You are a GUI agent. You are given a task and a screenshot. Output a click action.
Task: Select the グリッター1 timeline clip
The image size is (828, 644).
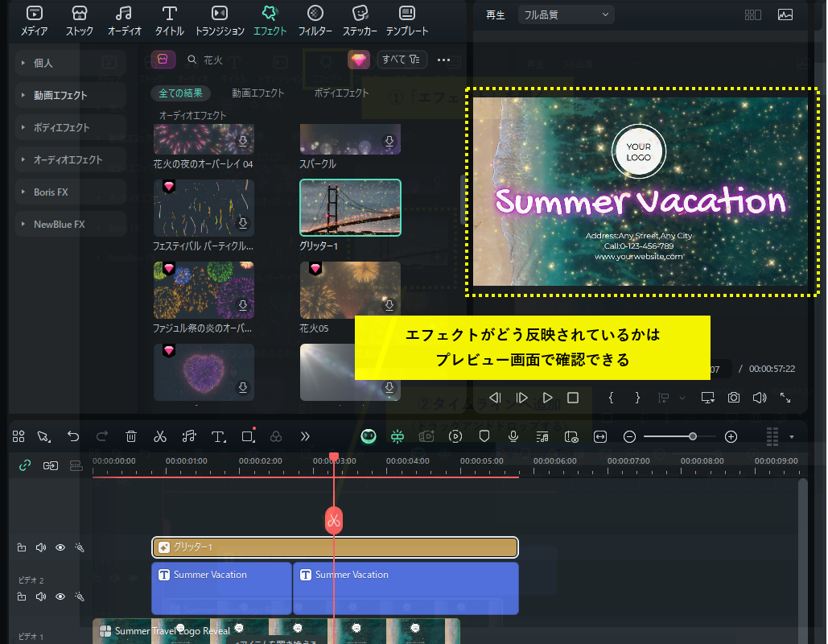pyautogui.click(x=335, y=547)
